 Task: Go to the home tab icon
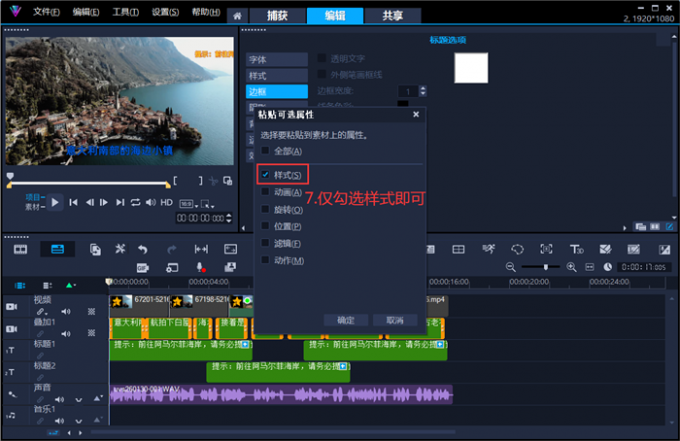(x=237, y=16)
